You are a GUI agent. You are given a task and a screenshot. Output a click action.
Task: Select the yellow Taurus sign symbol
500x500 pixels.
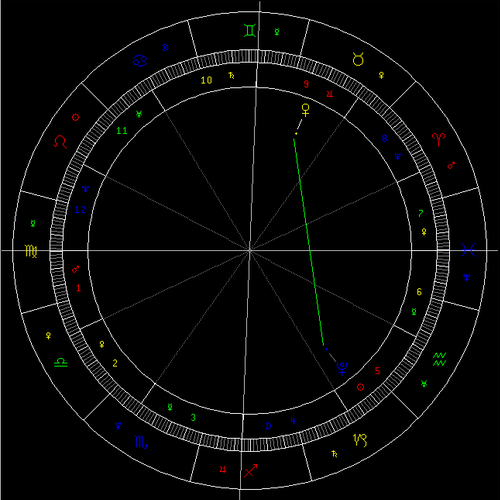358,59
